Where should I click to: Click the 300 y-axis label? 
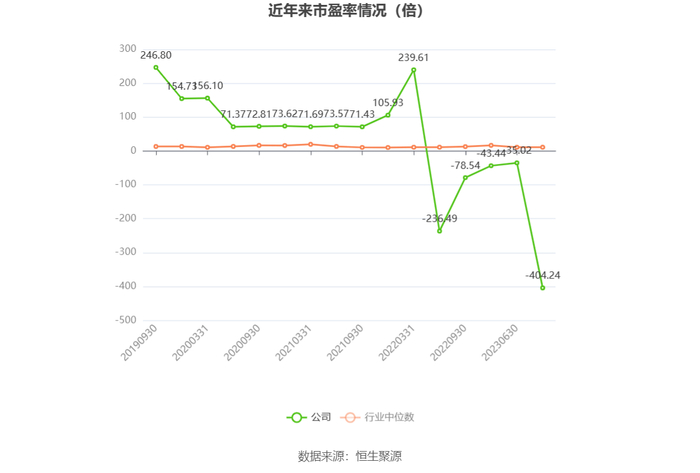(x=127, y=49)
